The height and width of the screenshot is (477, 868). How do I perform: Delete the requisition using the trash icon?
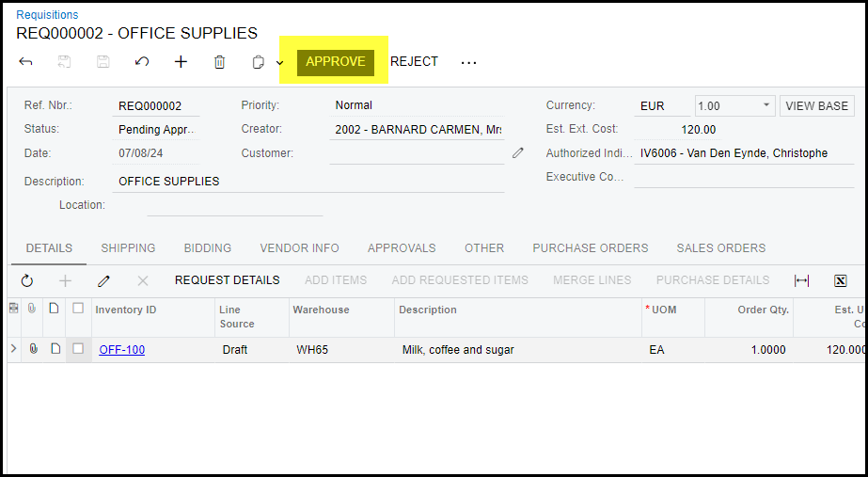click(x=219, y=62)
